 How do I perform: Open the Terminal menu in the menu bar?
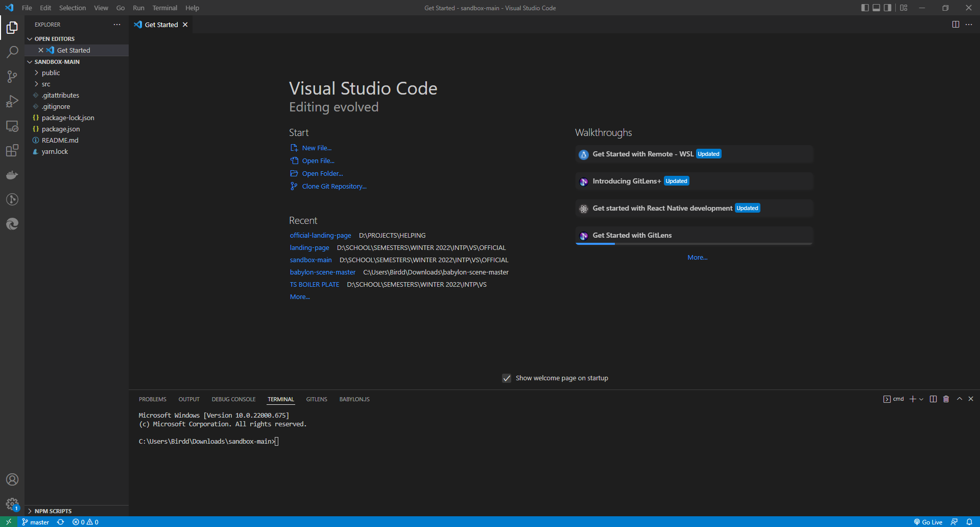(164, 8)
